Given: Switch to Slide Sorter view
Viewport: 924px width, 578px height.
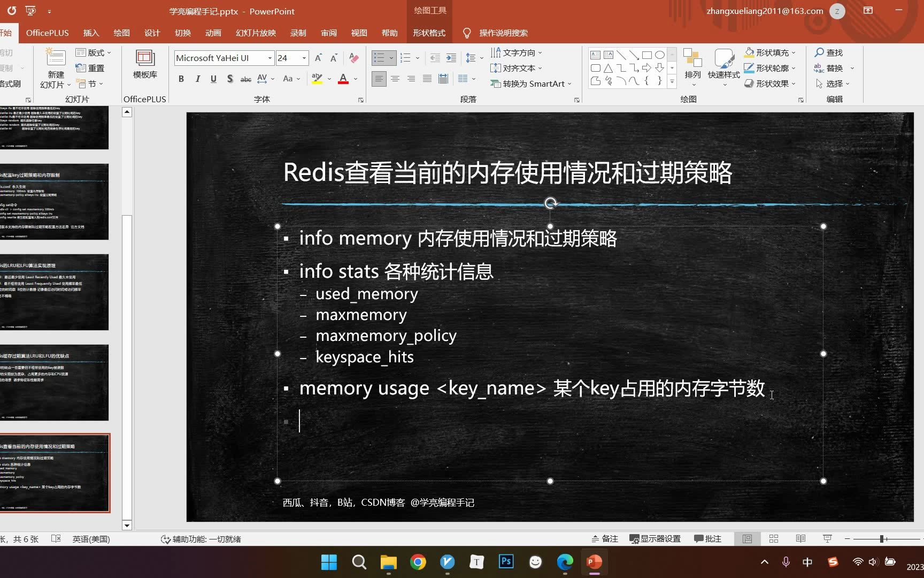Looking at the screenshot, I should [x=774, y=539].
